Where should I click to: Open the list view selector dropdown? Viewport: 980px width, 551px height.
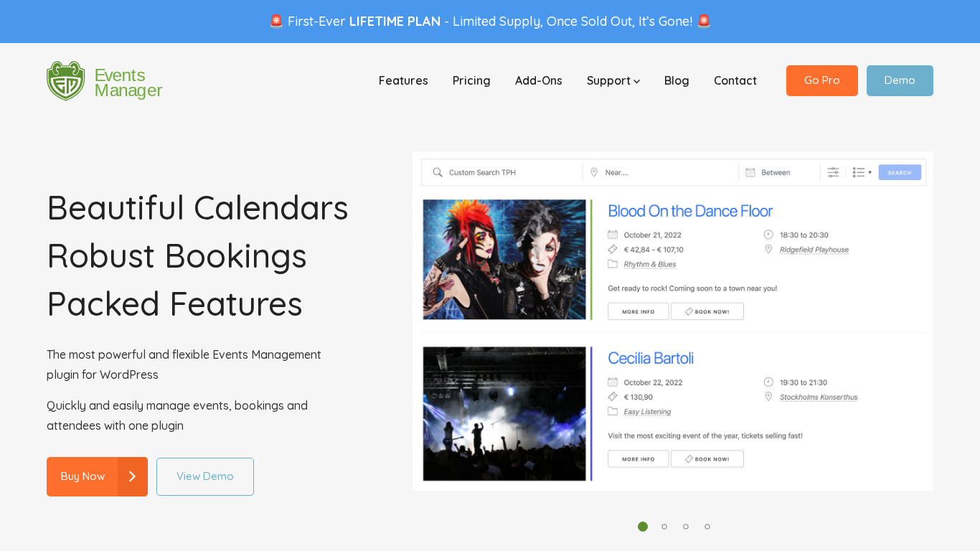tap(862, 172)
